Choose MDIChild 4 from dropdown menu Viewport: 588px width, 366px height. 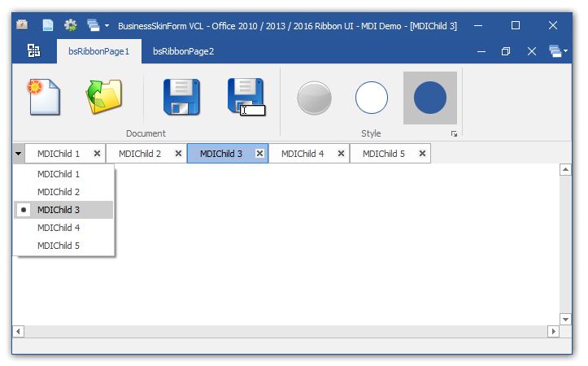[63, 228]
